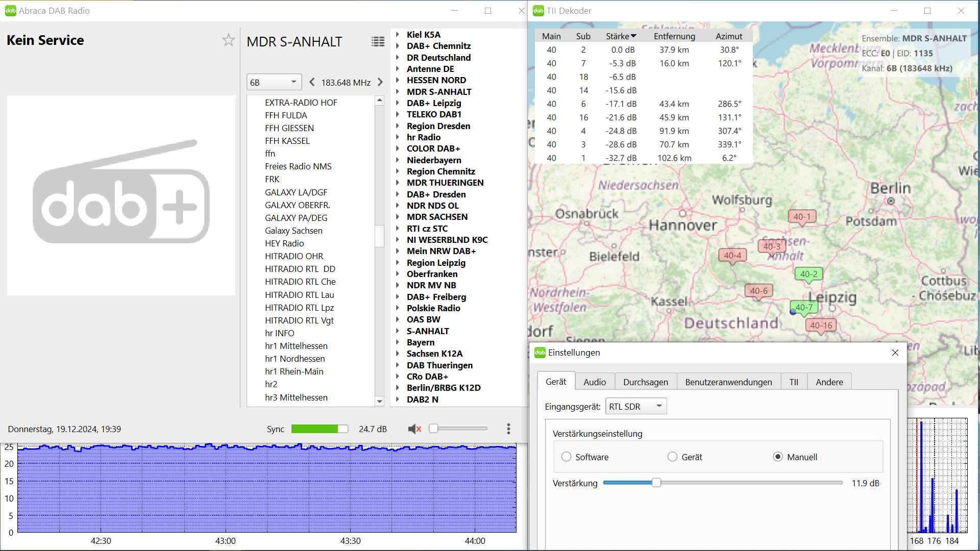Step to next channel frequency arrow
This screenshot has height=551, width=980.
tap(380, 82)
